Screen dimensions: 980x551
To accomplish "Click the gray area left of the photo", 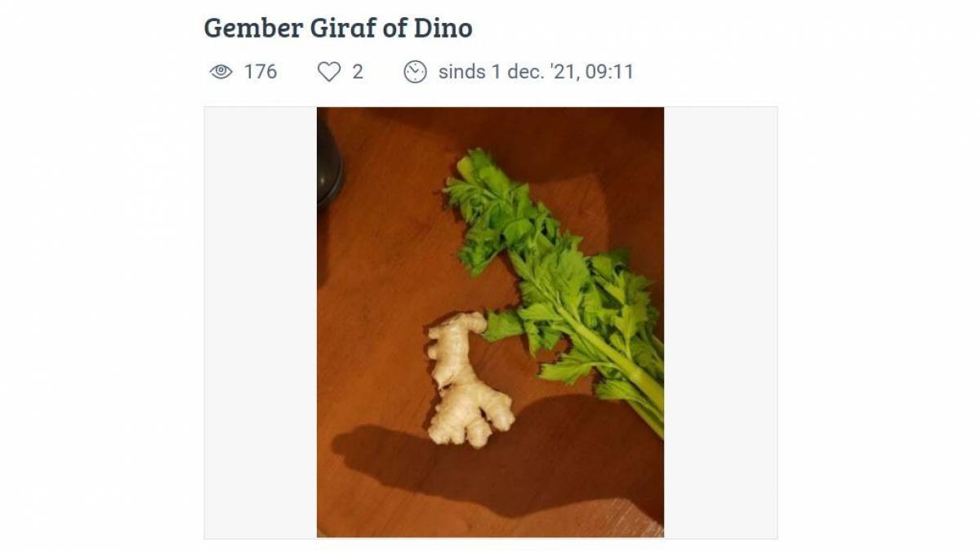I will tap(261, 322).
